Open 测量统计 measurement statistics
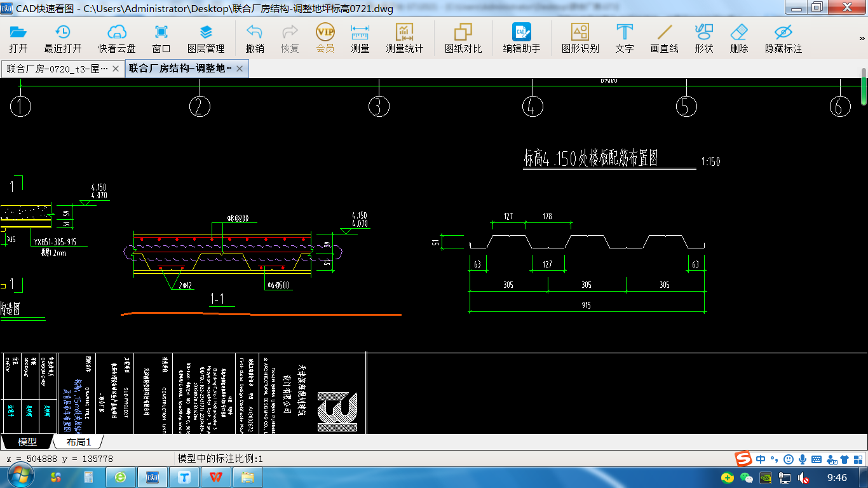Image resolution: width=868 pixels, height=488 pixels. 404,38
